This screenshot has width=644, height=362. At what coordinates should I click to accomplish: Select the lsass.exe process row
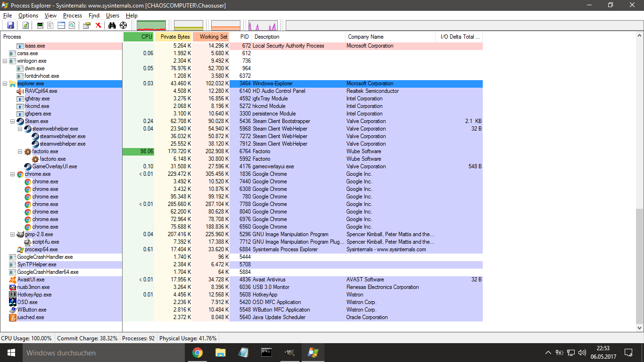(x=241, y=46)
